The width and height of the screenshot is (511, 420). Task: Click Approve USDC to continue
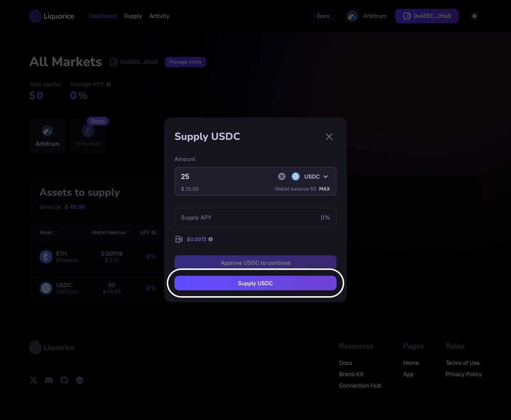click(x=255, y=263)
